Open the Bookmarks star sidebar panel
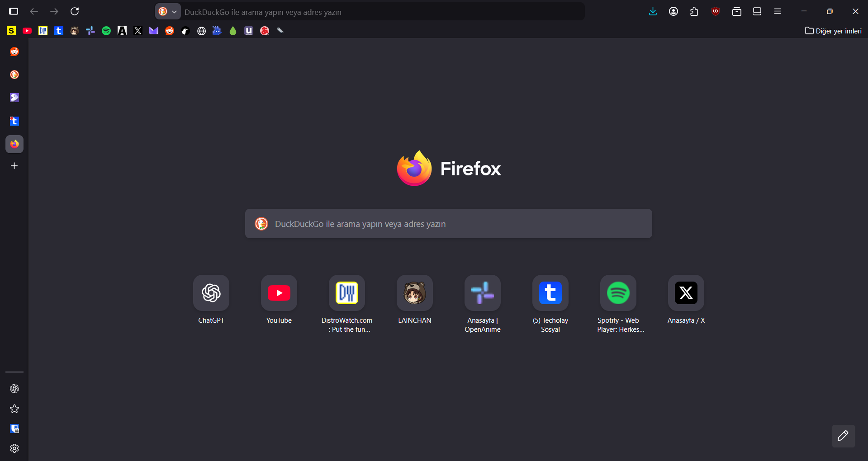 coord(14,409)
